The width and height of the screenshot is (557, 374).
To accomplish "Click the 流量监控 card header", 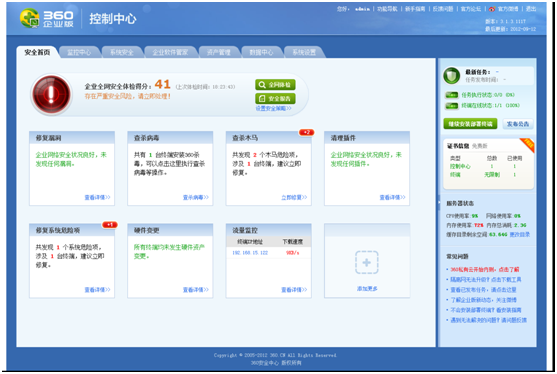I will click(269, 230).
